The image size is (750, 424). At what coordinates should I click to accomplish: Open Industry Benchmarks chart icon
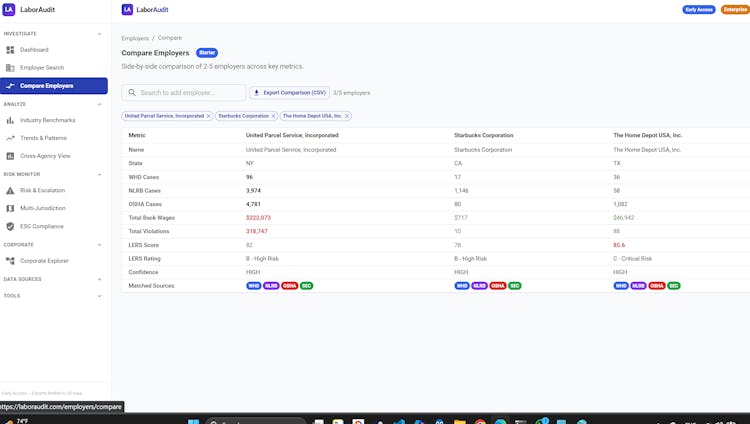[10, 120]
